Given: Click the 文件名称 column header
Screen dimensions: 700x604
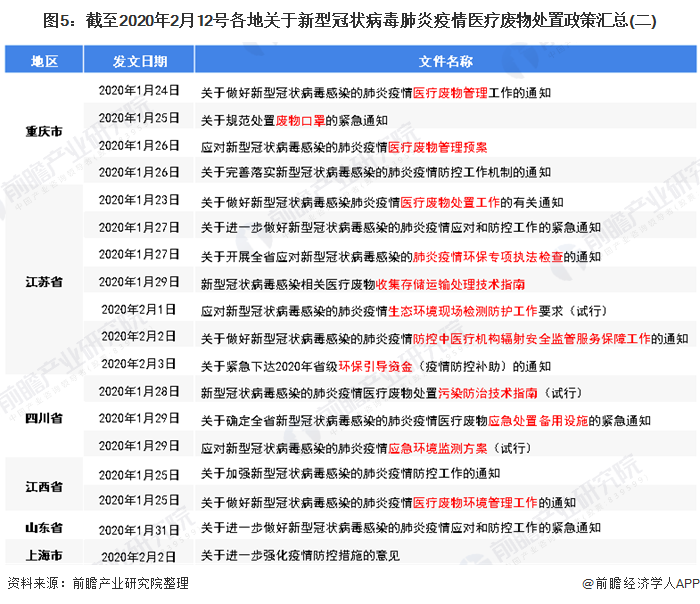Looking at the screenshot, I should pyautogui.click(x=445, y=61).
